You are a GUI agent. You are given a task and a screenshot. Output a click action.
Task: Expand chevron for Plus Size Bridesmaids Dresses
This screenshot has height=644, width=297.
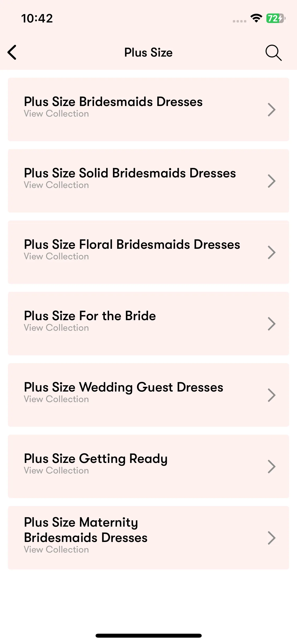(x=271, y=109)
